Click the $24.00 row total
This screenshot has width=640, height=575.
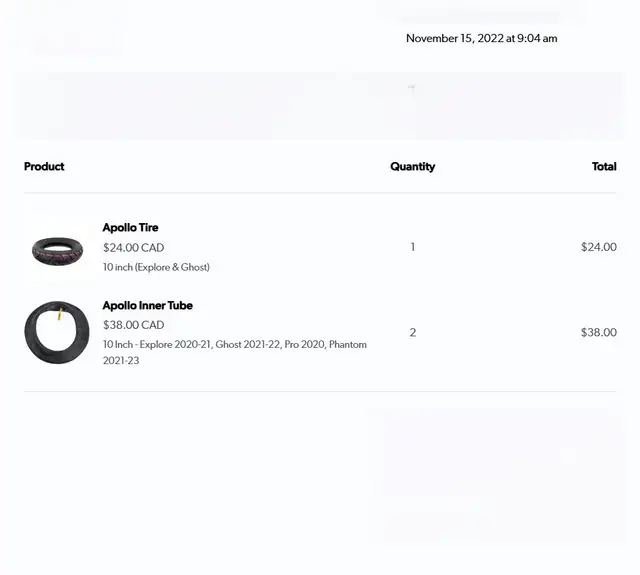click(x=599, y=247)
